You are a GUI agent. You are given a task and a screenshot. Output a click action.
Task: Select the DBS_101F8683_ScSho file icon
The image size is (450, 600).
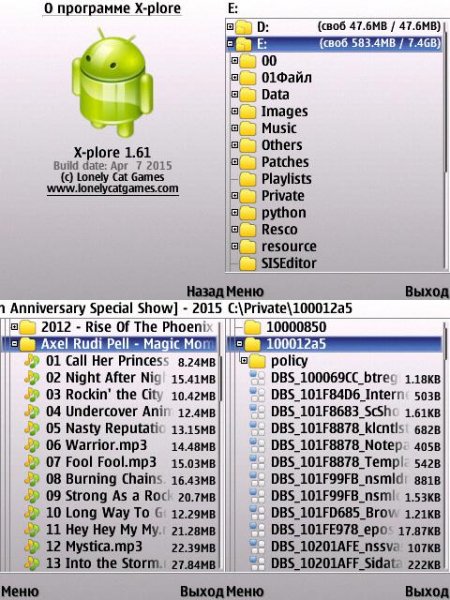click(257, 411)
